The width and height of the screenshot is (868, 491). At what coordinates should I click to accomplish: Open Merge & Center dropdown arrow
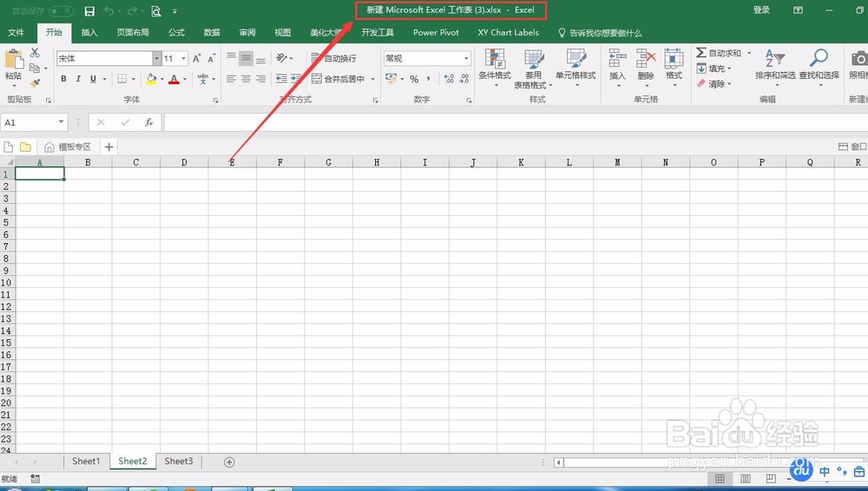372,79
